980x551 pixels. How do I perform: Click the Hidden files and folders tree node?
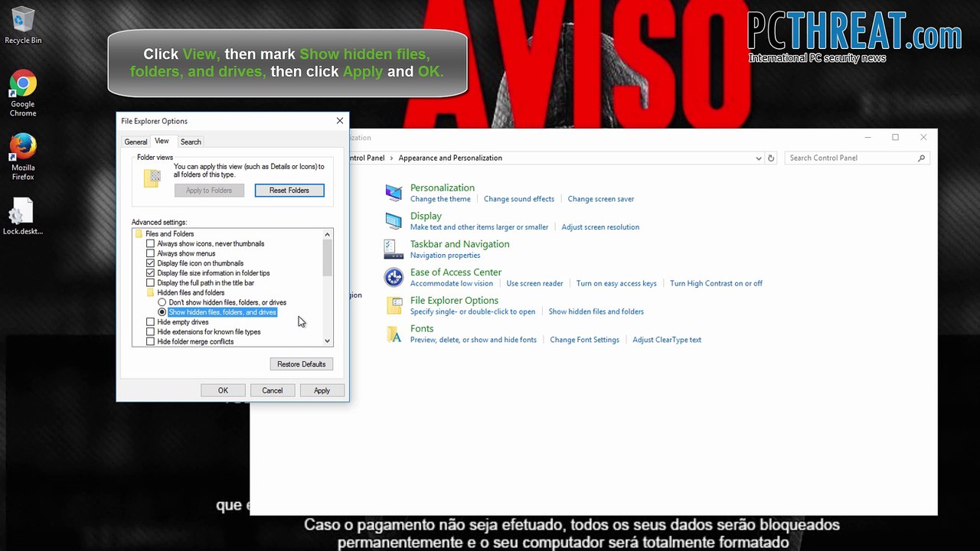pos(185,292)
